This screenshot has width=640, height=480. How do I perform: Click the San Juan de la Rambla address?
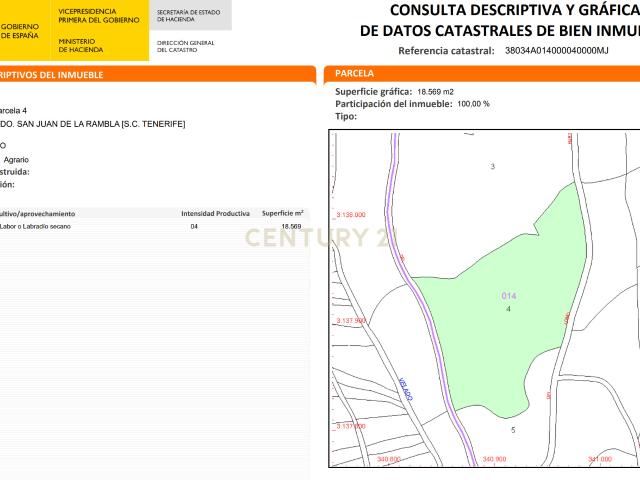95,124
